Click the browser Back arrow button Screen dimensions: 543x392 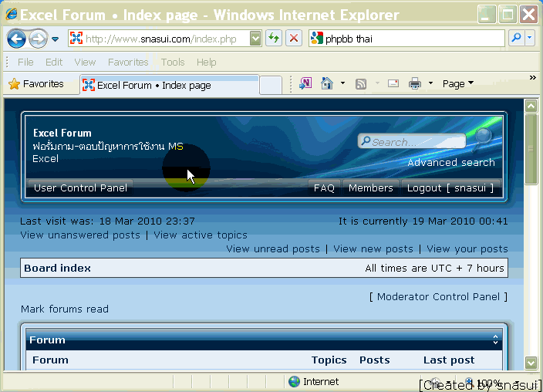tap(16, 39)
